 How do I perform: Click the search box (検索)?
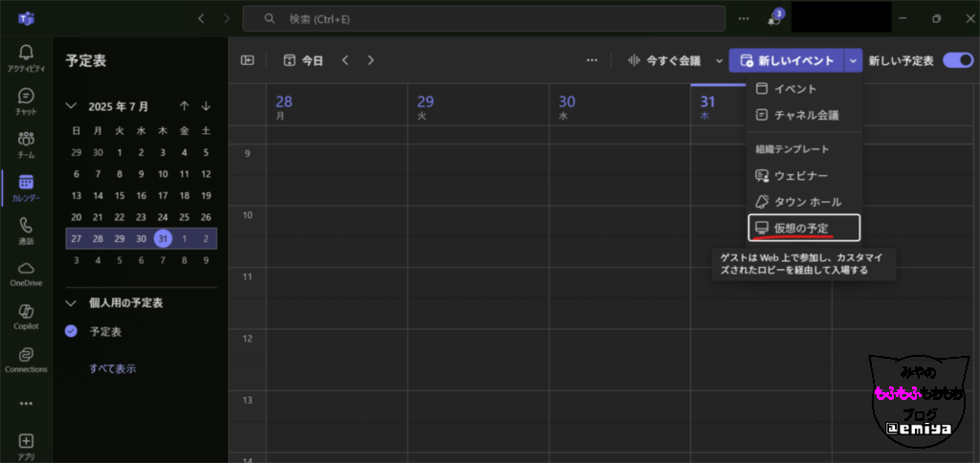tap(483, 18)
